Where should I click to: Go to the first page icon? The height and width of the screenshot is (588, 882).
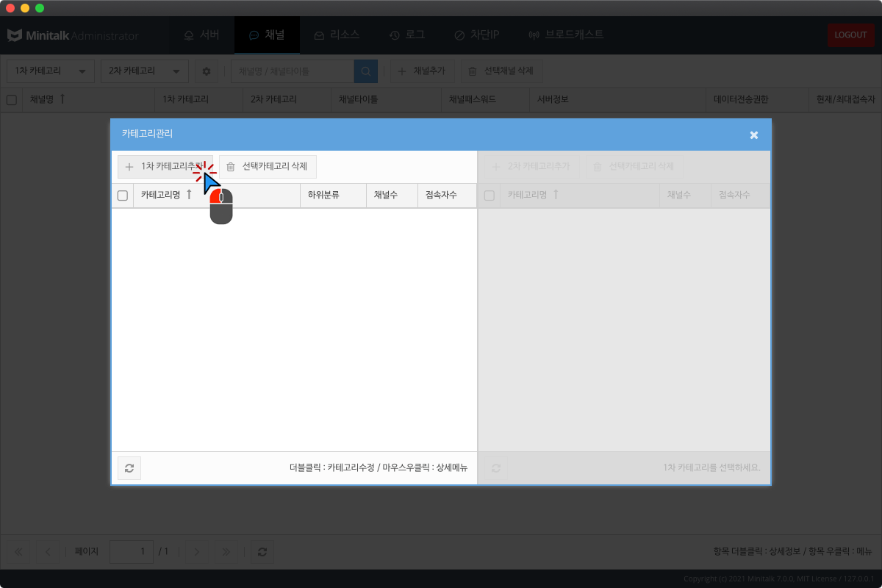(18, 552)
